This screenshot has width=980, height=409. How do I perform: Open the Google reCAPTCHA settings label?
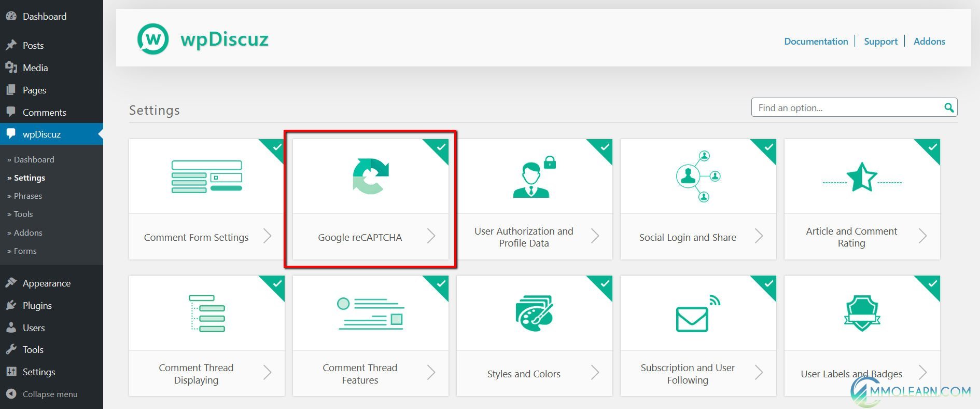pyautogui.click(x=360, y=237)
